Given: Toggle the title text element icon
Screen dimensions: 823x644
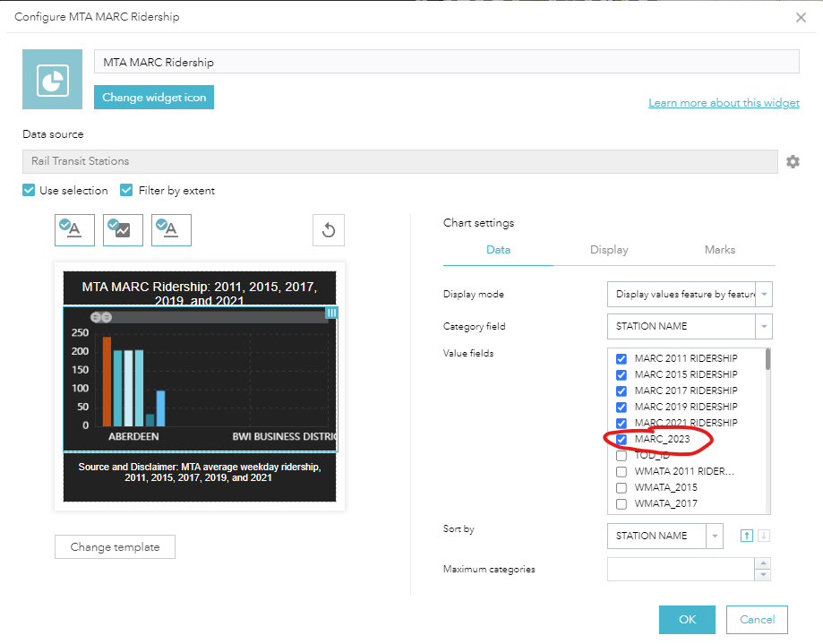Looking at the screenshot, I should pyautogui.click(x=74, y=230).
